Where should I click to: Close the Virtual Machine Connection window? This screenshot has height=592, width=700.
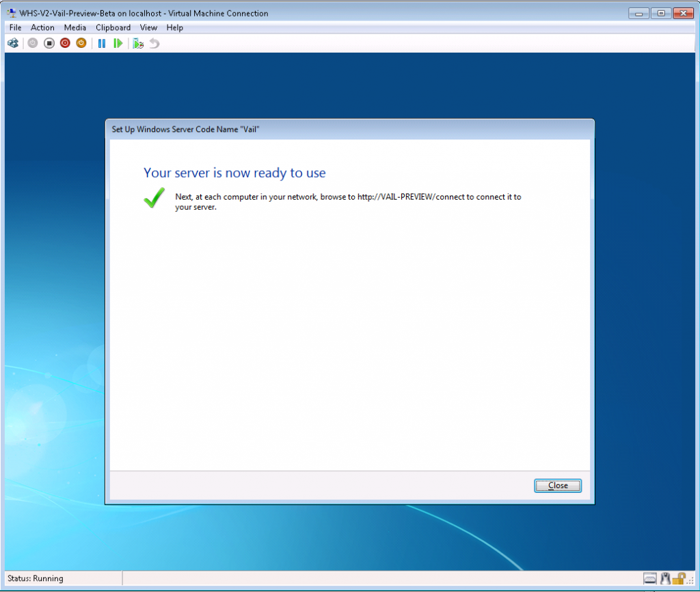(683, 14)
